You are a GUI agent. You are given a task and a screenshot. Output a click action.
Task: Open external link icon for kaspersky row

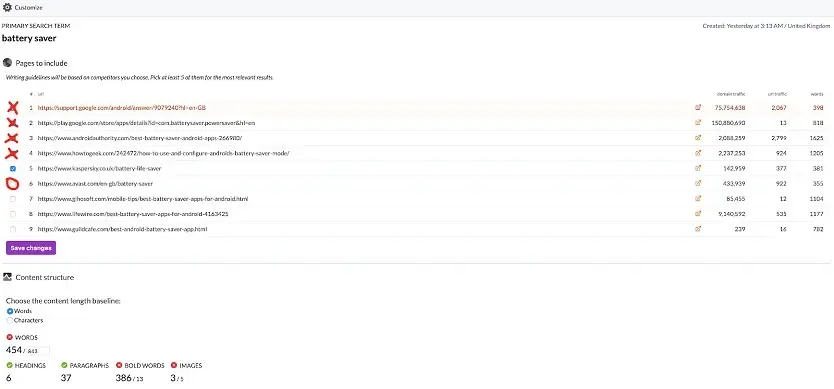coord(698,168)
